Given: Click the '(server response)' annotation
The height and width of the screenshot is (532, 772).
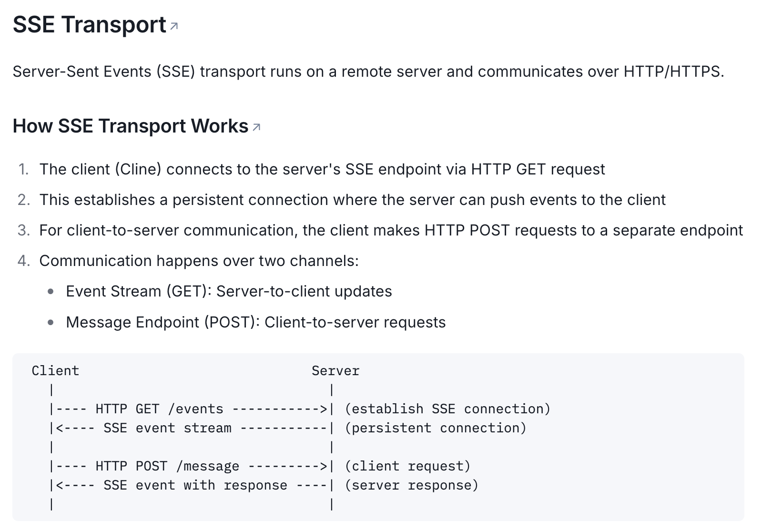Looking at the screenshot, I should (x=411, y=485).
